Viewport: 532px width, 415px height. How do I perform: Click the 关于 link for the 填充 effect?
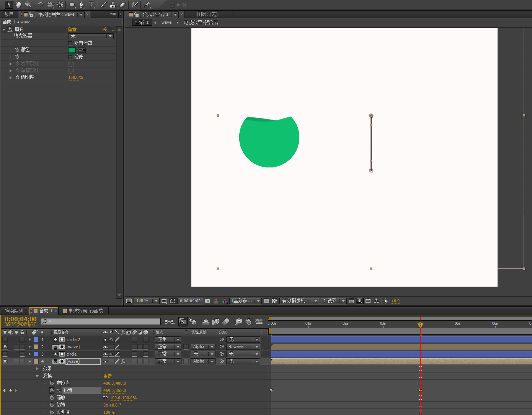pyautogui.click(x=109, y=29)
